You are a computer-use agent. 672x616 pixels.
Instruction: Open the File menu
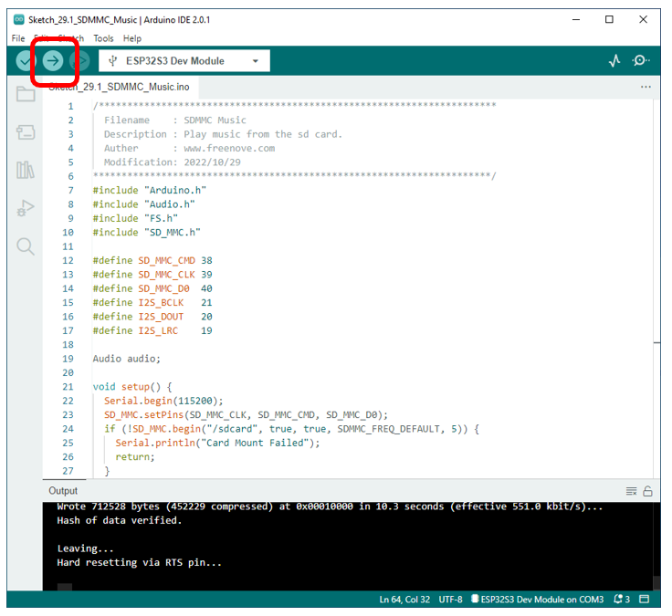pyautogui.click(x=18, y=38)
